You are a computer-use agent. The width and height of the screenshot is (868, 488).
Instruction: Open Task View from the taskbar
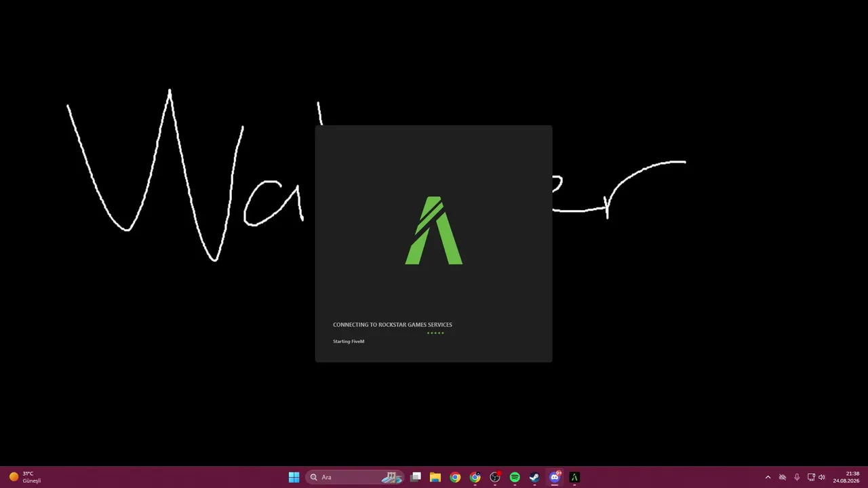pos(416,477)
